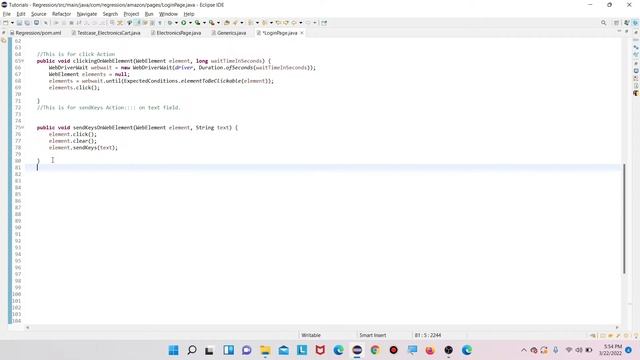Click the Debug toolbar icon
Screen dimensions: 640x360
(170, 23)
